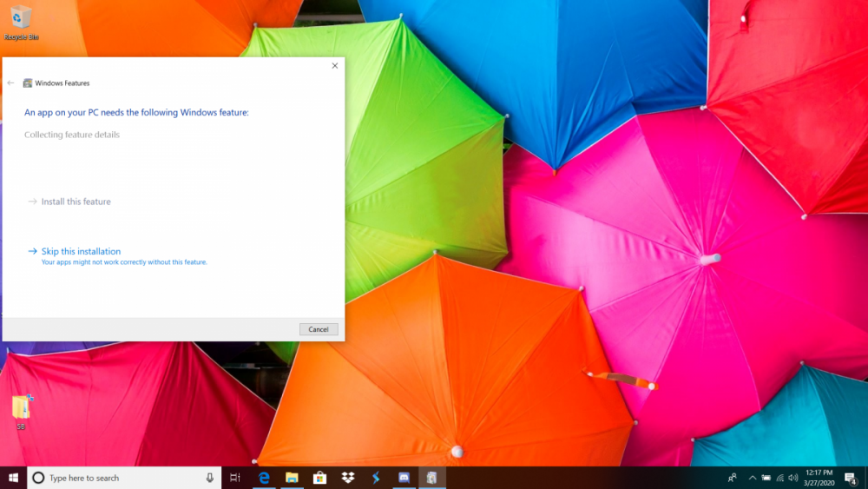Open the Action Center notifications icon

(851, 478)
